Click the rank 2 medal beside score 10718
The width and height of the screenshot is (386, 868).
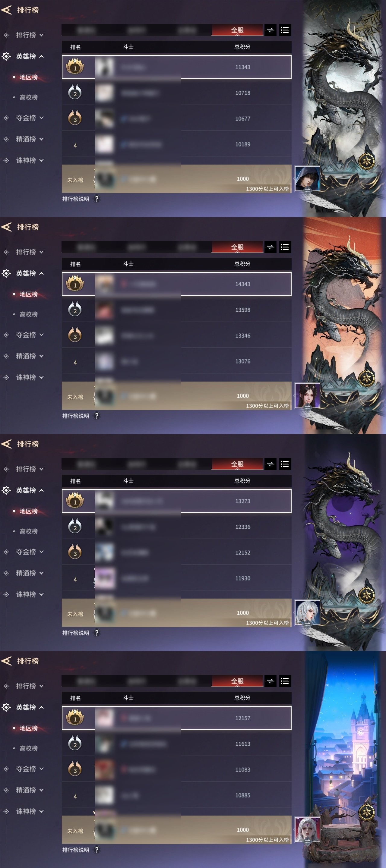coord(75,92)
